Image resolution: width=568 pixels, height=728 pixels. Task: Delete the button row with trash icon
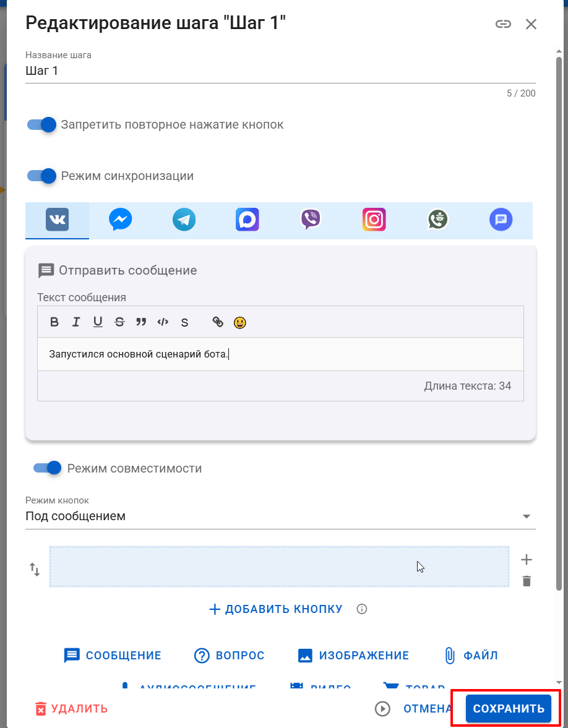527,581
